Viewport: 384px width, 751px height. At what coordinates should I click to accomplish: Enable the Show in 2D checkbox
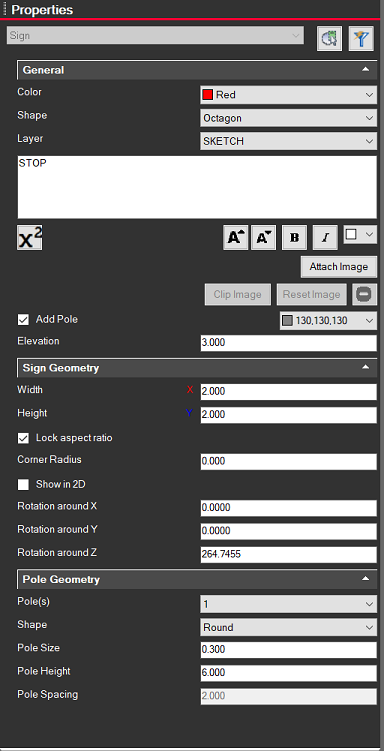pyautogui.click(x=23, y=484)
